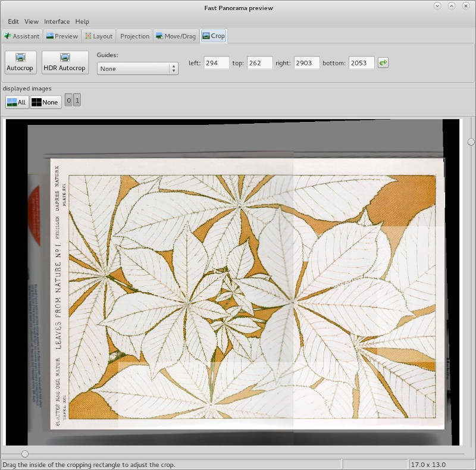Click the horizontal field of view slider handle
The height and width of the screenshot is (470, 476).
point(25,453)
